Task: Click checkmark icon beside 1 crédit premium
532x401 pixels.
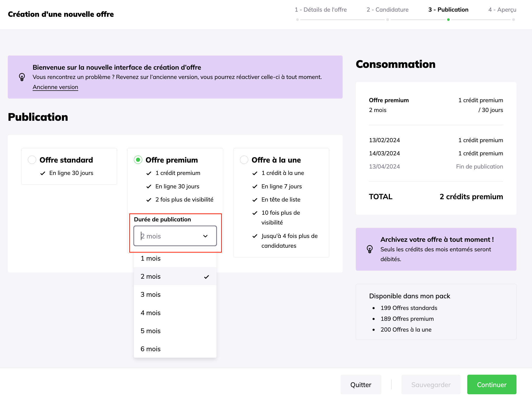Action: pyautogui.click(x=149, y=173)
